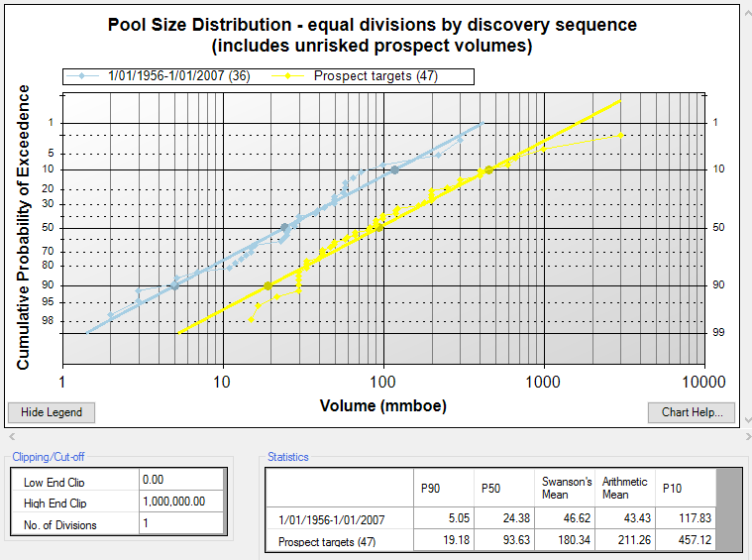
Task: Click the High End Clip label
Action: pyautogui.click(x=55, y=504)
